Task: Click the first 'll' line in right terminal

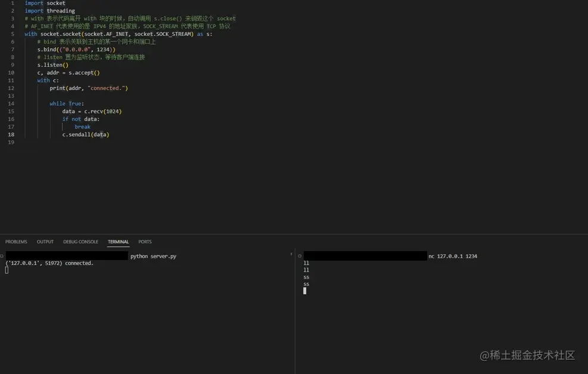Action: [x=306, y=263]
